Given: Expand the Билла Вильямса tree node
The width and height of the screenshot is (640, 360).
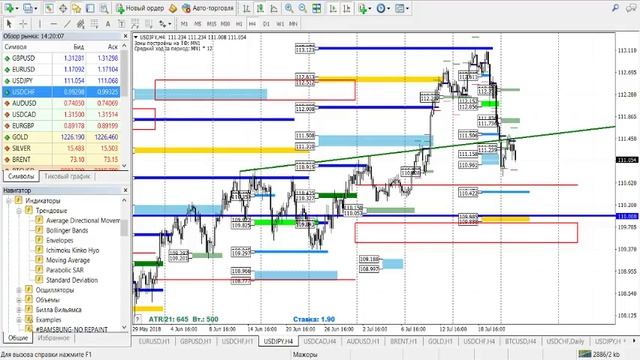Looking at the screenshot, I should click(19, 310).
